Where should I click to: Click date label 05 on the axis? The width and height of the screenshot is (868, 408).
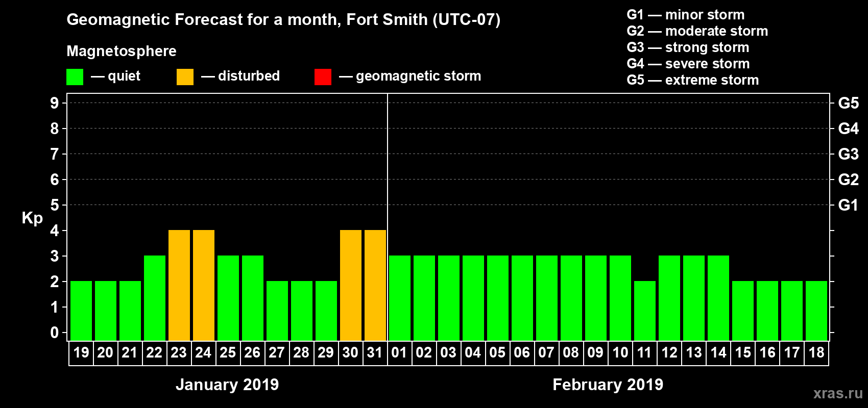coord(497,352)
